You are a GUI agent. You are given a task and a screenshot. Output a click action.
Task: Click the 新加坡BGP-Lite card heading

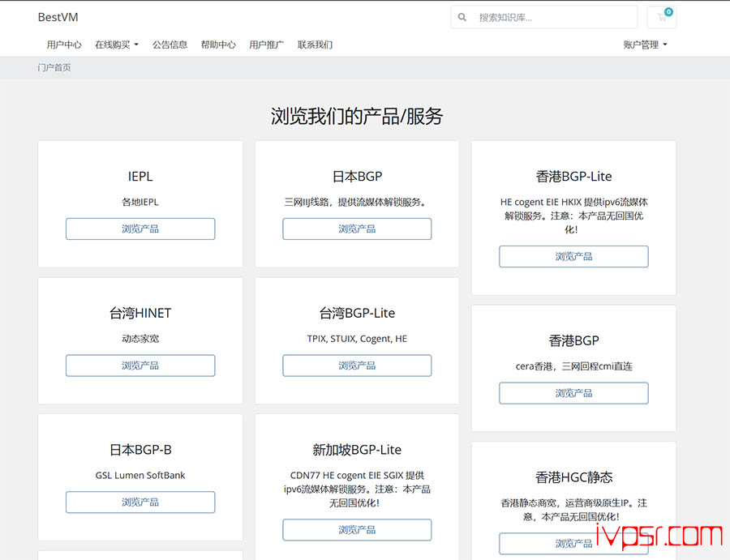pos(357,450)
